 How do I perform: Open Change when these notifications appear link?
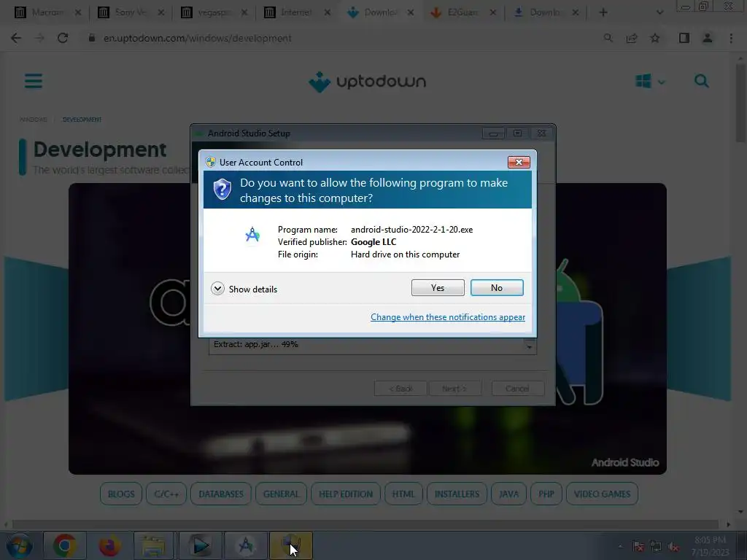(447, 317)
